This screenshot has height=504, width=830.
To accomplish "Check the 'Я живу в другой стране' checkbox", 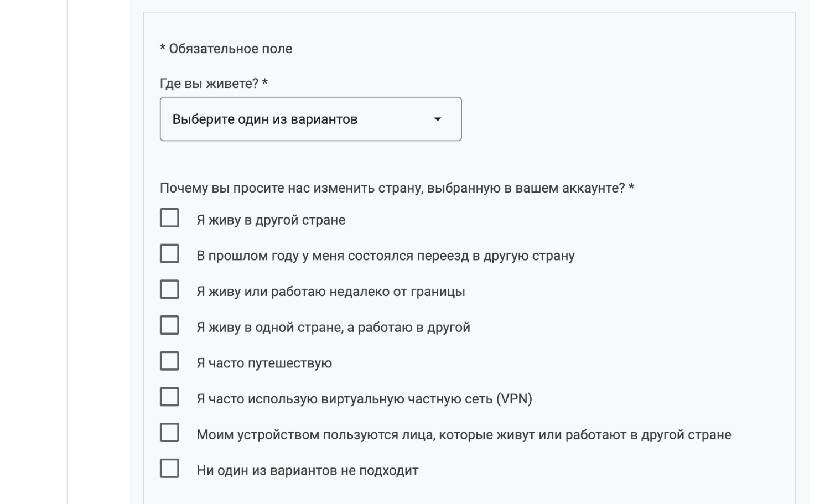I will (x=169, y=218).
